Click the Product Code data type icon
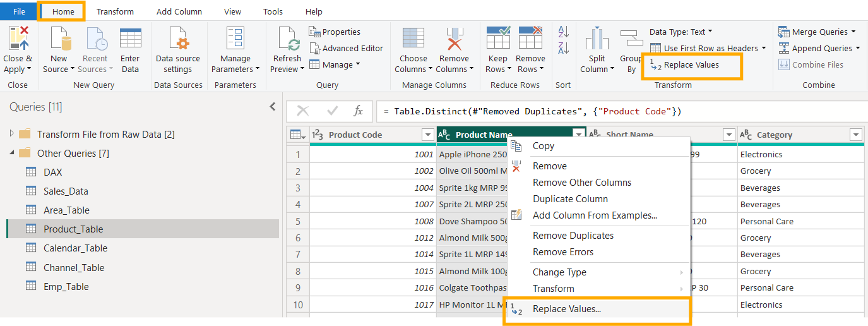 319,135
